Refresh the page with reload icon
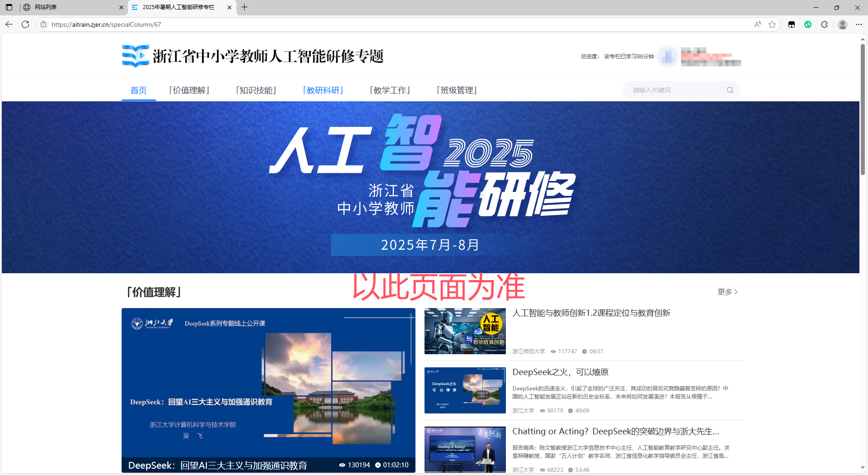The height and width of the screenshot is (475, 868). pyautogui.click(x=25, y=24)
